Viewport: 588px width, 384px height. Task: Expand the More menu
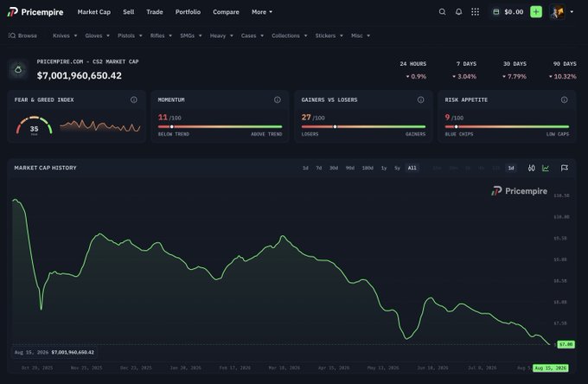pos(262,12)
